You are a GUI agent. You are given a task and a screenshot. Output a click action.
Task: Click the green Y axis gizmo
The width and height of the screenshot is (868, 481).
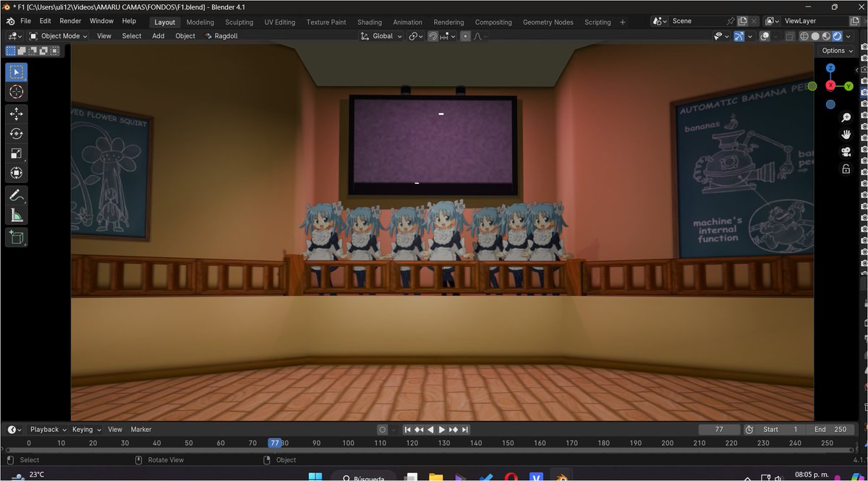pos(848,86)
